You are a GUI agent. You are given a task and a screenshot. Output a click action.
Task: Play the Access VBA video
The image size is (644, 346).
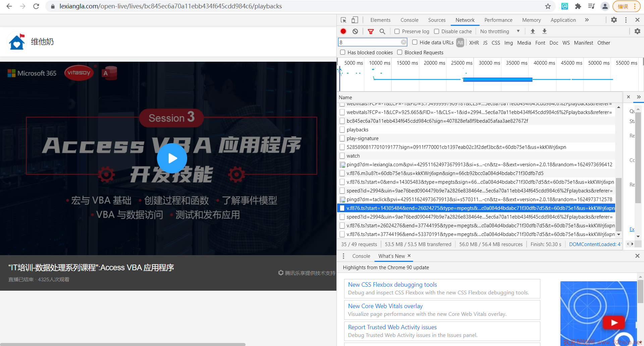[x=172, y=158]
